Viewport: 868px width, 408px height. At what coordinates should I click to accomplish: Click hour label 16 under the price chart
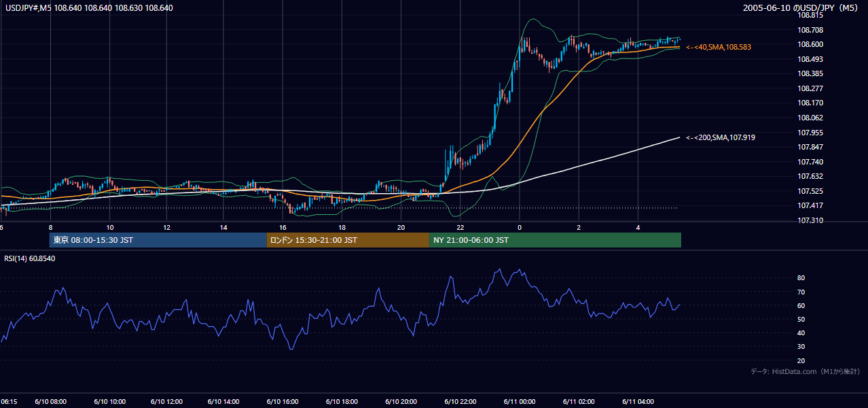[x=283, y=228]
